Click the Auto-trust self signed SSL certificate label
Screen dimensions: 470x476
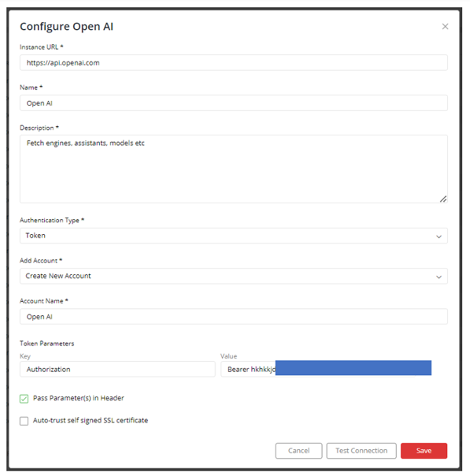click(91, 421)
